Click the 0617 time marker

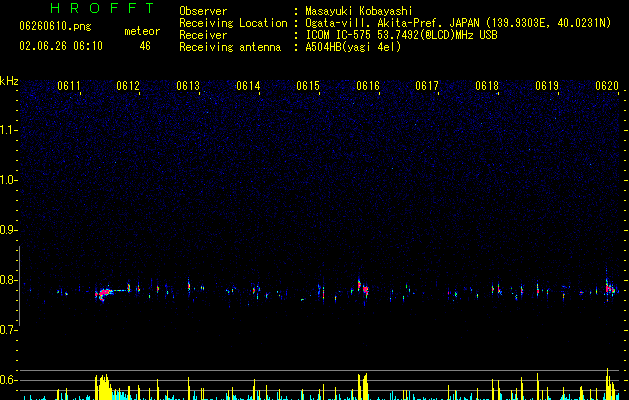[427, 86]
